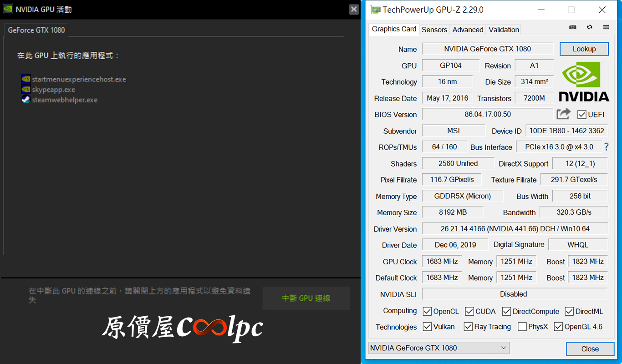Screen dimensions: 622x364
Task: Click the 中斷 GPU 連線 button
Action: (x=306, y=298)
